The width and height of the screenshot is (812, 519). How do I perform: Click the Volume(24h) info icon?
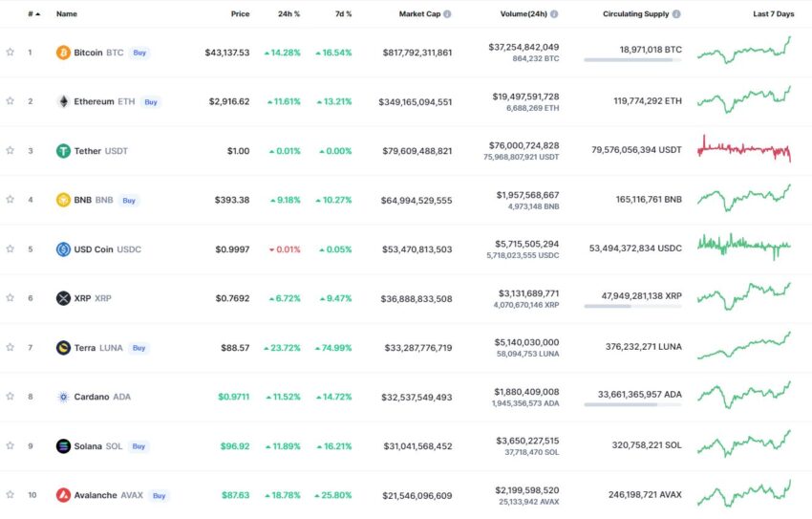[554, 14]
